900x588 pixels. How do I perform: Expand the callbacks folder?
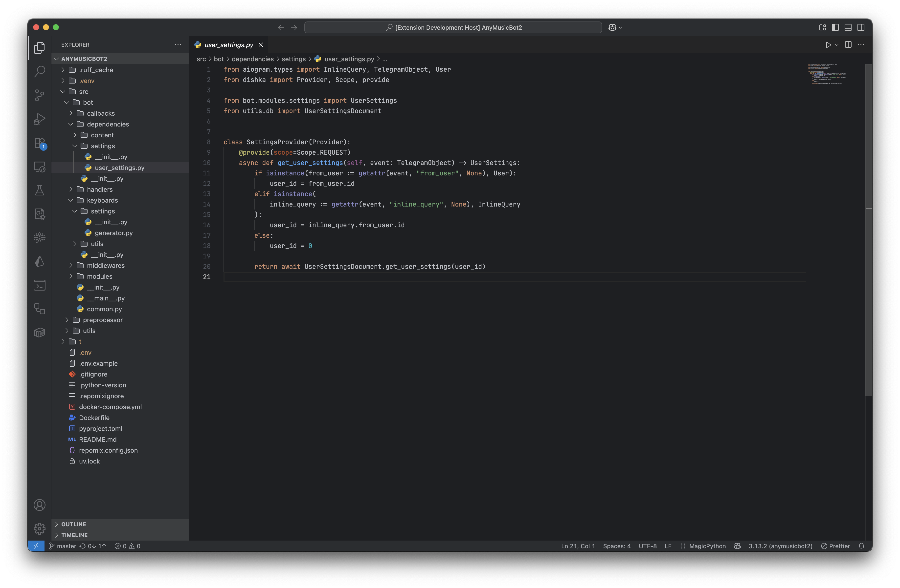tap(101, 113)
